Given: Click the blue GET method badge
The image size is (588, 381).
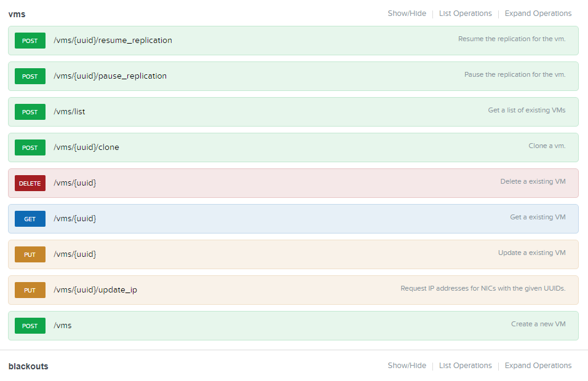Looking at the screenshot, I should [30, 218].
